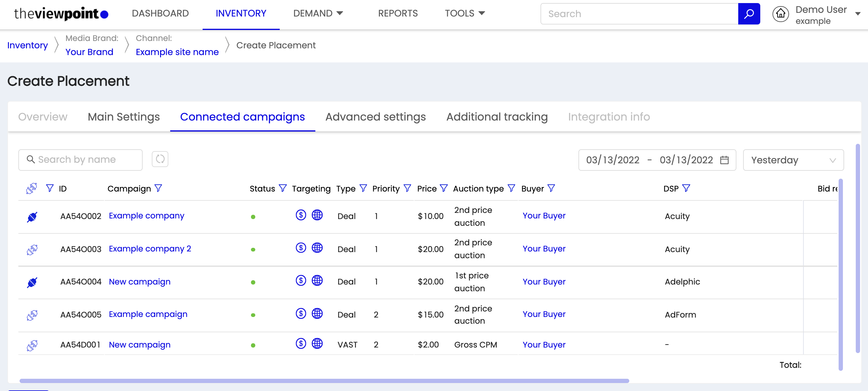
Task: Connect campaign AA540005 via plug toggle
Action: tap(32, 315)
